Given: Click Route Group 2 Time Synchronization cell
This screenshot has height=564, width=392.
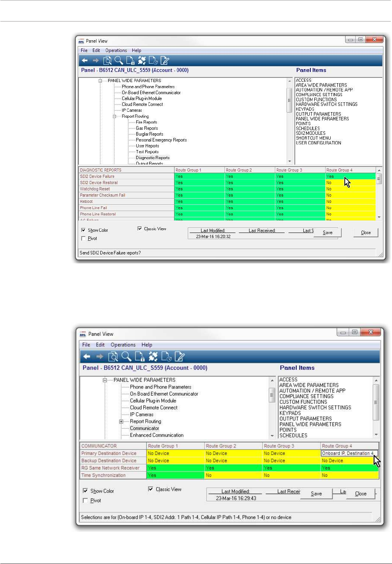Looking at the screenshot, I should pos(233,475).
